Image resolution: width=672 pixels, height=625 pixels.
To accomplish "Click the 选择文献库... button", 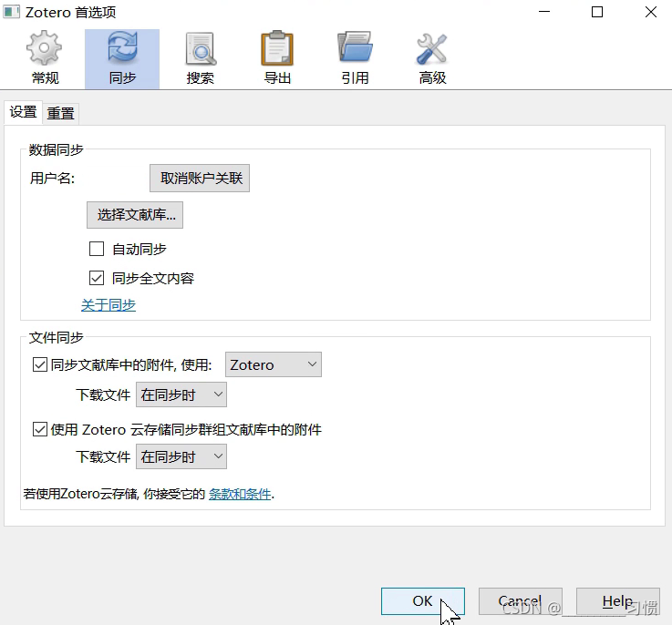I will click(135, 215).
